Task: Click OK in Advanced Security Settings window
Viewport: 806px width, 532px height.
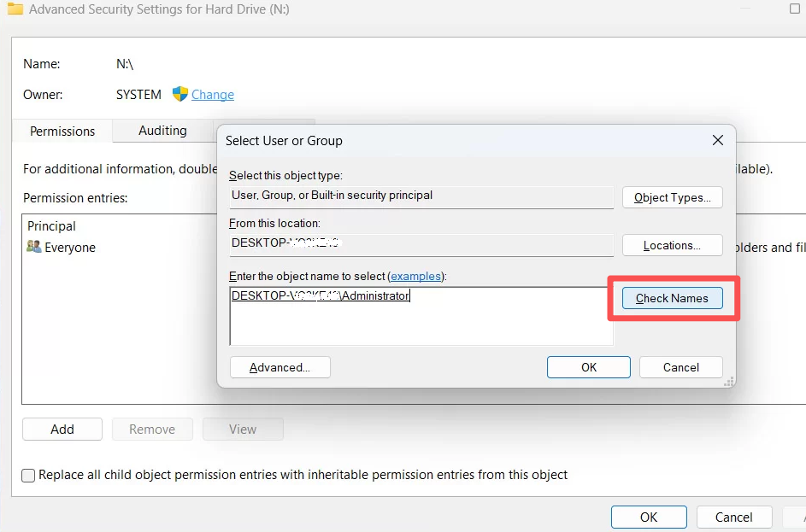Action: click(x=649, y=517)
